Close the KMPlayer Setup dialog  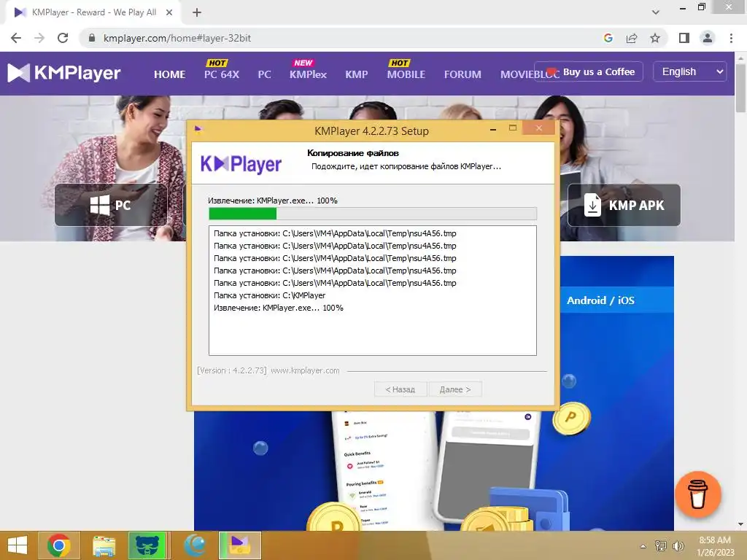click(539, 128)
